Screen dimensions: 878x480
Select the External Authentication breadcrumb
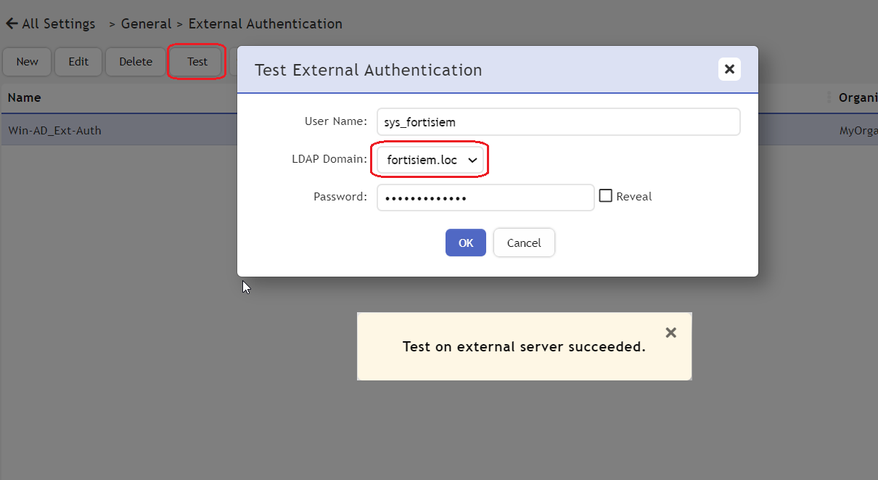tap(265, 24)
